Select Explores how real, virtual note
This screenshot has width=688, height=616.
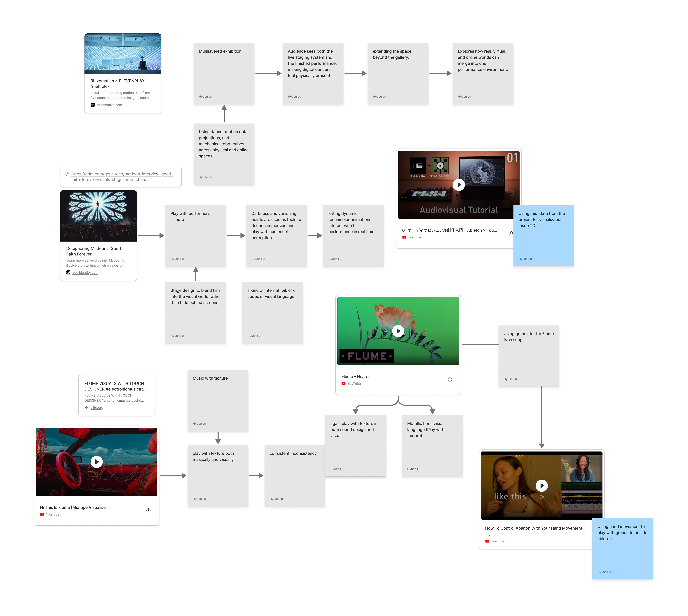483,73
